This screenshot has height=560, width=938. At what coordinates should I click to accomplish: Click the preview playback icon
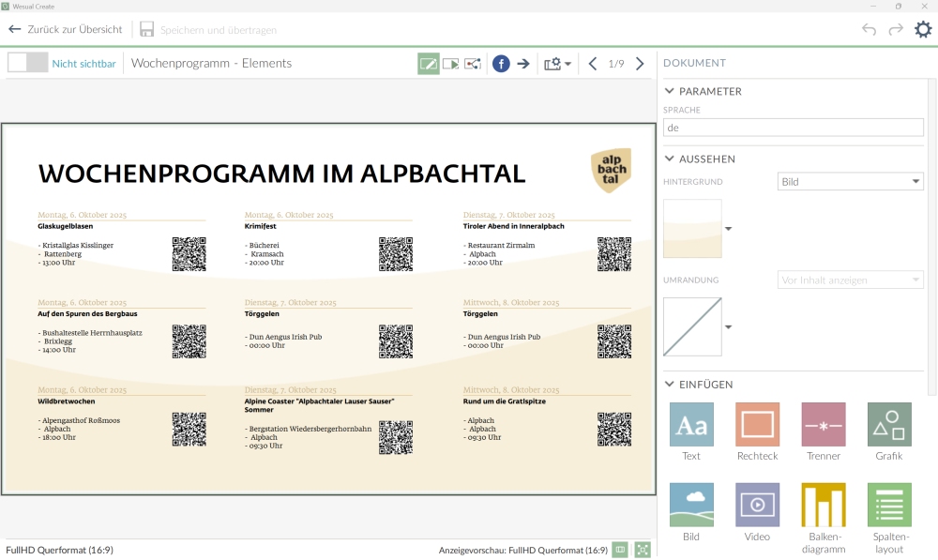tap(451, 64)
